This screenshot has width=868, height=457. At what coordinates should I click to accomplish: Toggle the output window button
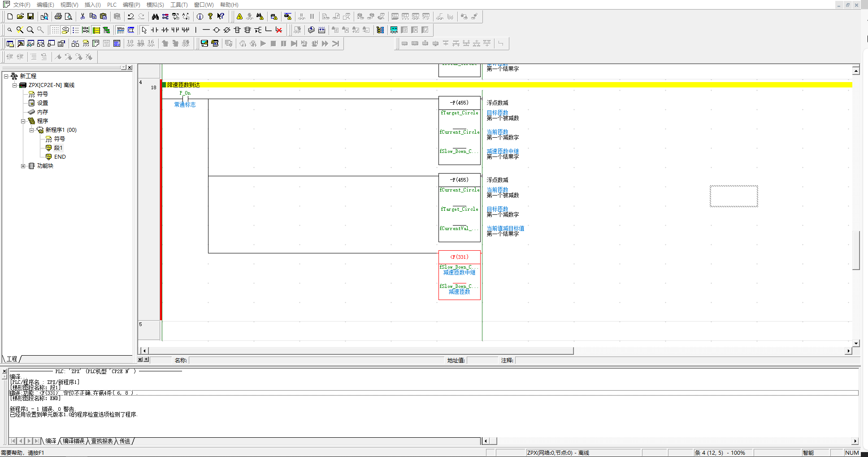click(x=20, y=44)
